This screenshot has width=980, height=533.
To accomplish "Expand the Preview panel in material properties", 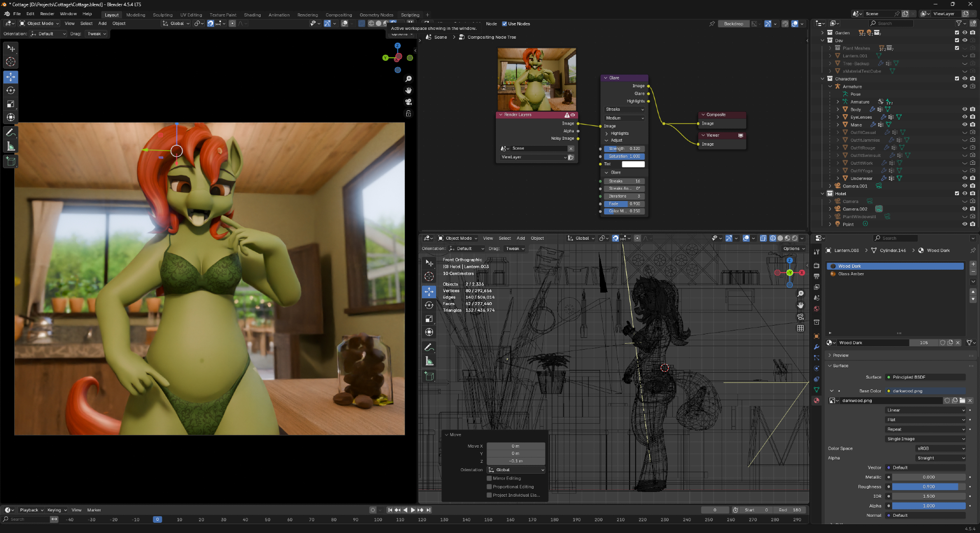I will (840, 355).
